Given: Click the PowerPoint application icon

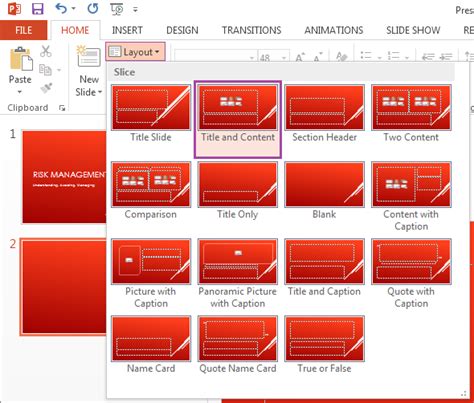Looking at the screenshot, I should 14,8.
